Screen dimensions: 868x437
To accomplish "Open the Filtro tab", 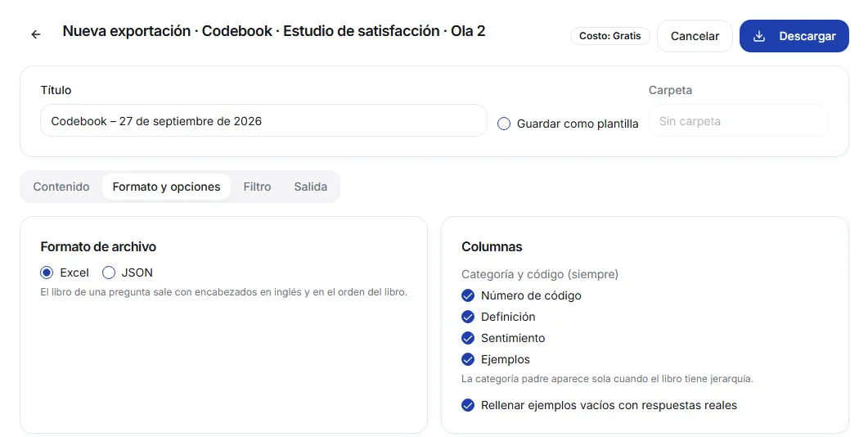I will pos(258,187).
